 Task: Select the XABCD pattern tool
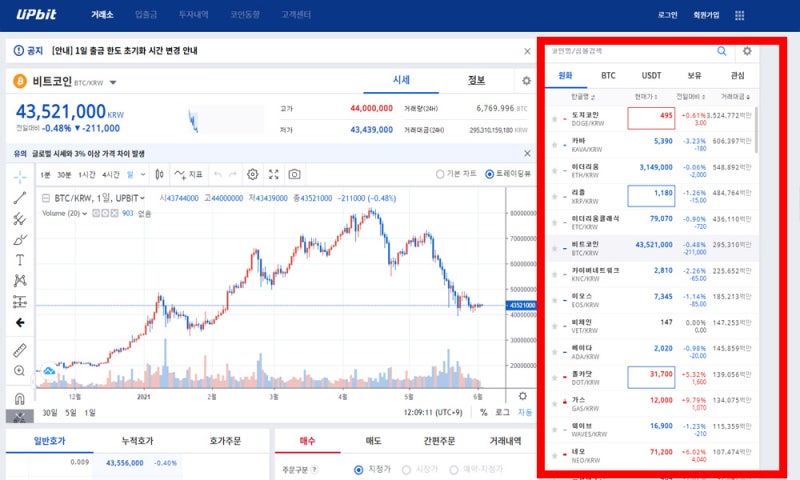[x=20, y=281]
